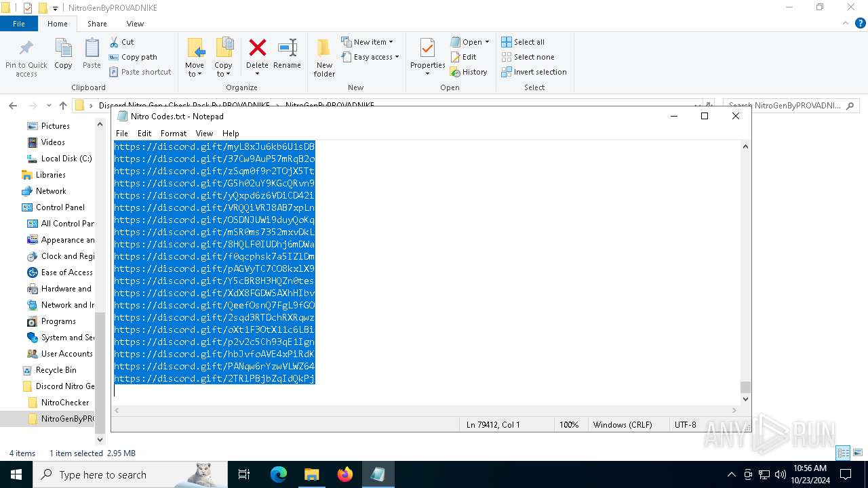Open Notepad File menu
The width and height of the screenshot is (868, 488).
tap(122, 134)
